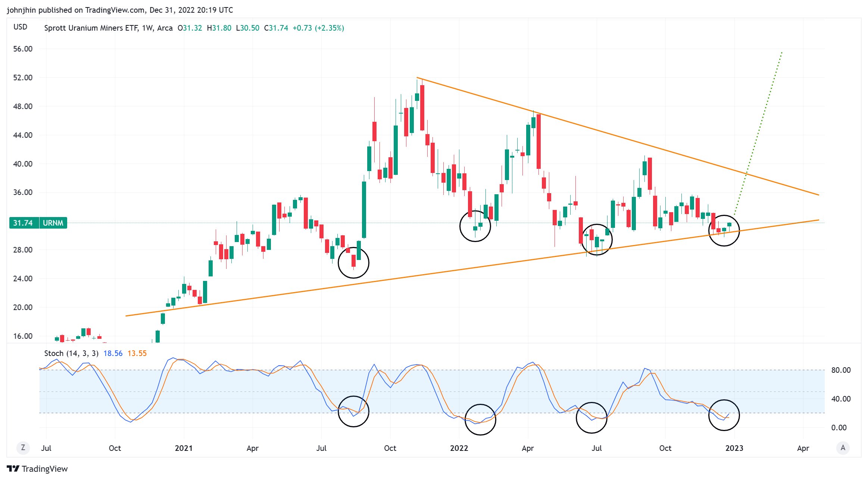Screen dimensions: 868x480
Task: Open the USD currency selector
Action: (20, 27)
